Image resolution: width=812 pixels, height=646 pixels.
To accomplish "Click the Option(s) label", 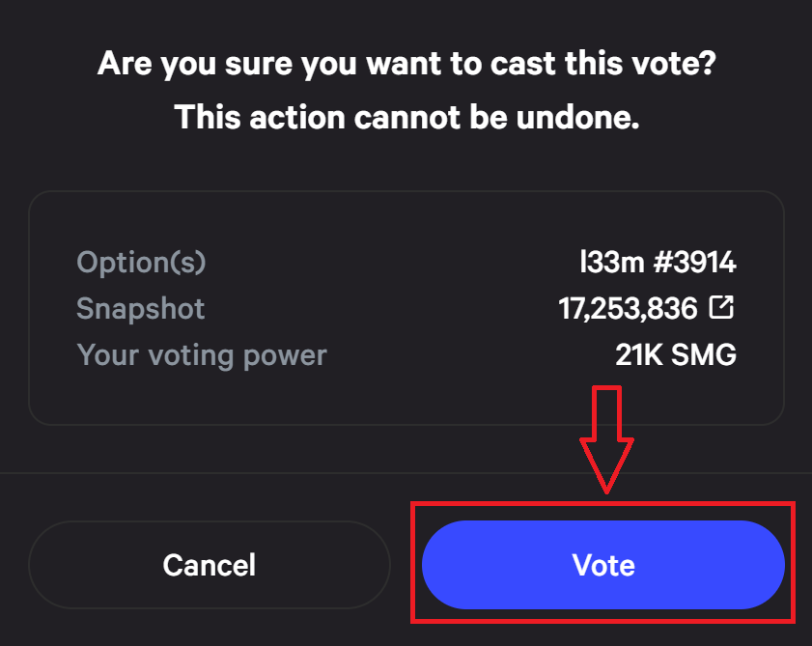I will pyautogui.click(x=141, y=262).
